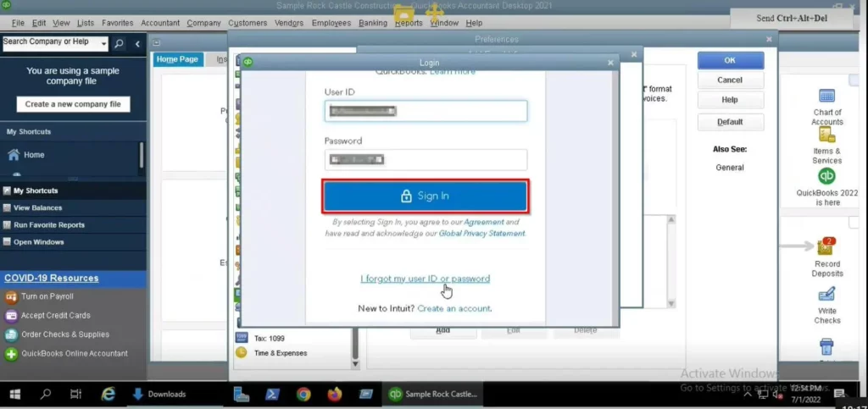This screenshot has width=868, height=409.
Task: Click the QuickBooks 2022 is here icon
Action: click(x=826, y=176)
